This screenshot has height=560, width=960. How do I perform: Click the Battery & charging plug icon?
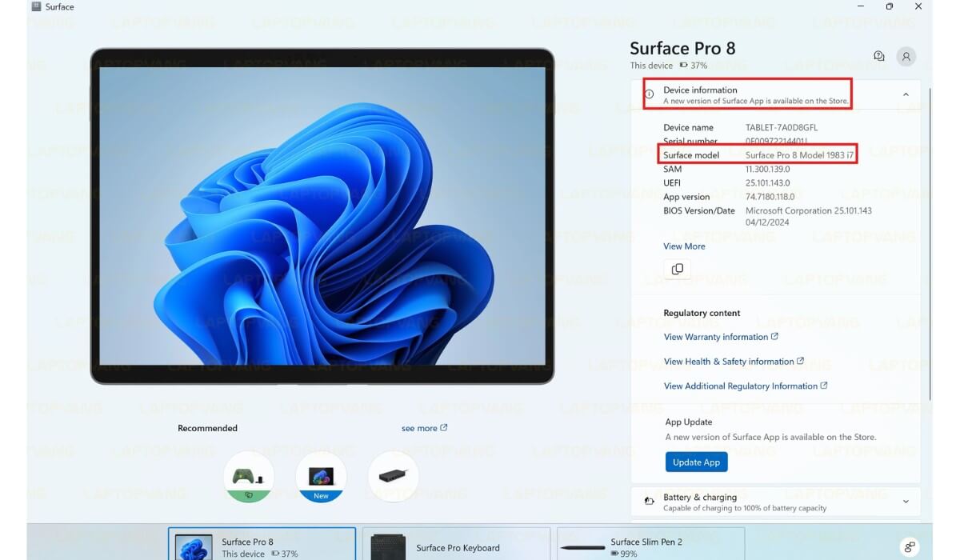pyautogui.click(x=650, y=502)
